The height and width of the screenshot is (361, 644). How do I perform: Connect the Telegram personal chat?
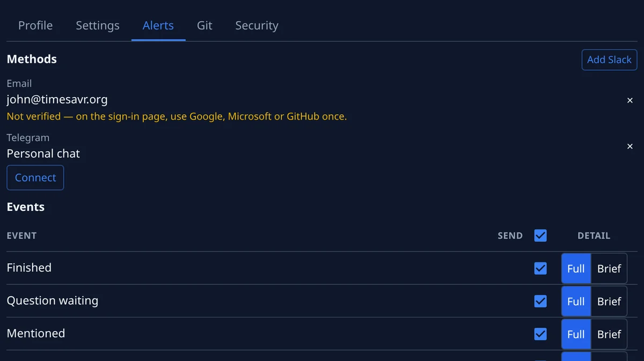pos(35,178)
